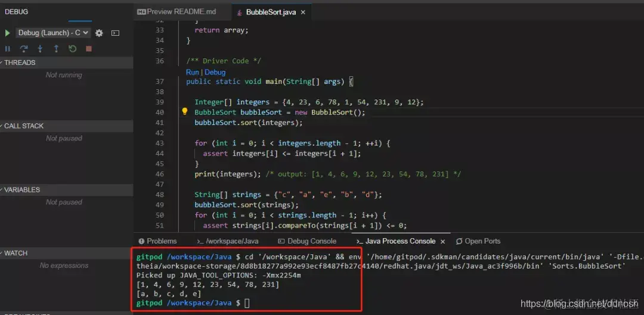Click the bubbleSort.sort(integers) line
644x315 pixels.
pos(249,123)
